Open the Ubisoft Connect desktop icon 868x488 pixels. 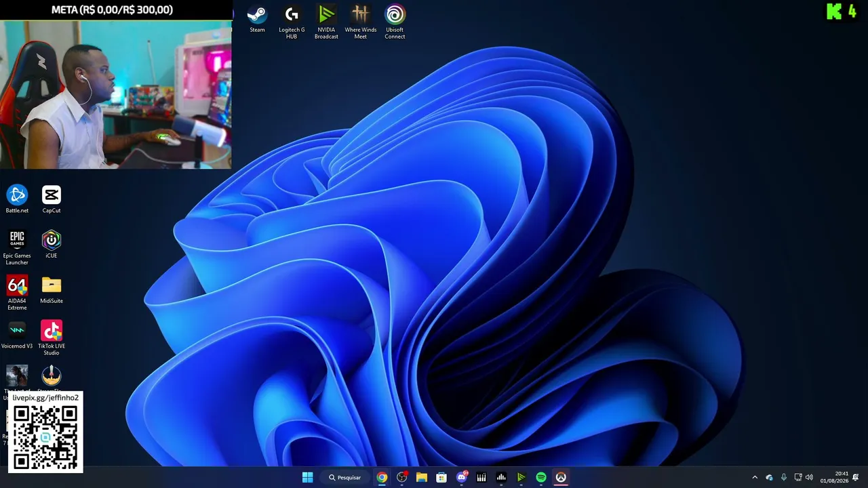[x=395, y=22]
